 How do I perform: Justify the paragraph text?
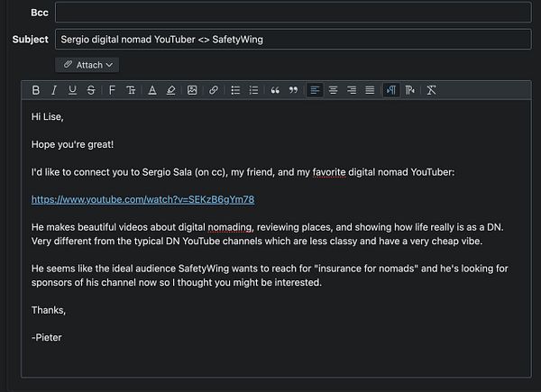point(369,90)
